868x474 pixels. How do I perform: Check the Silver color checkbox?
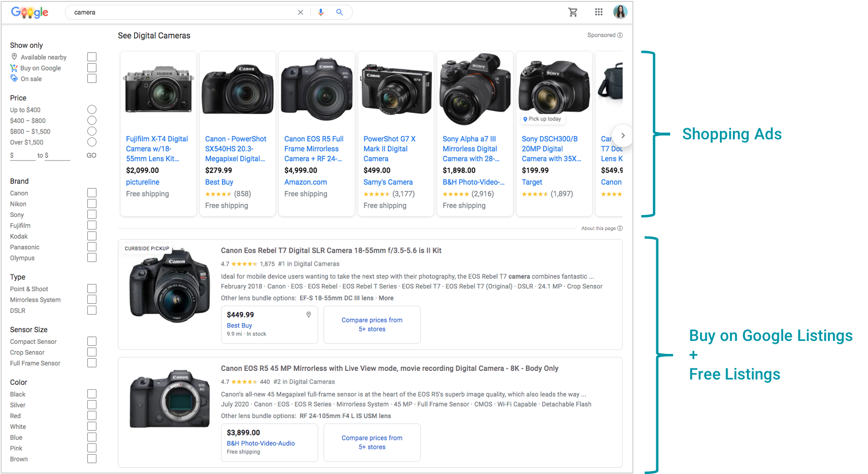point(92,405)
